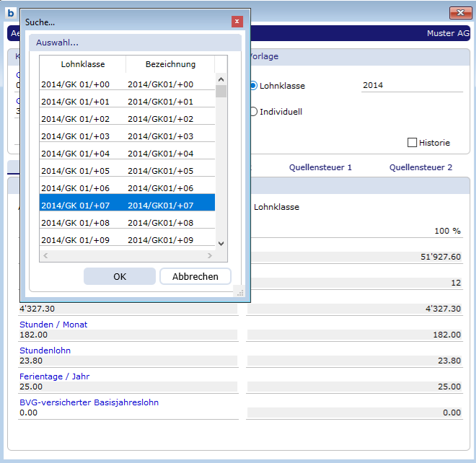Image resolution: width=476 pixels, height=463 pixels.
Task: Click the app logo icon in title bar
Action: pos(10,12)
